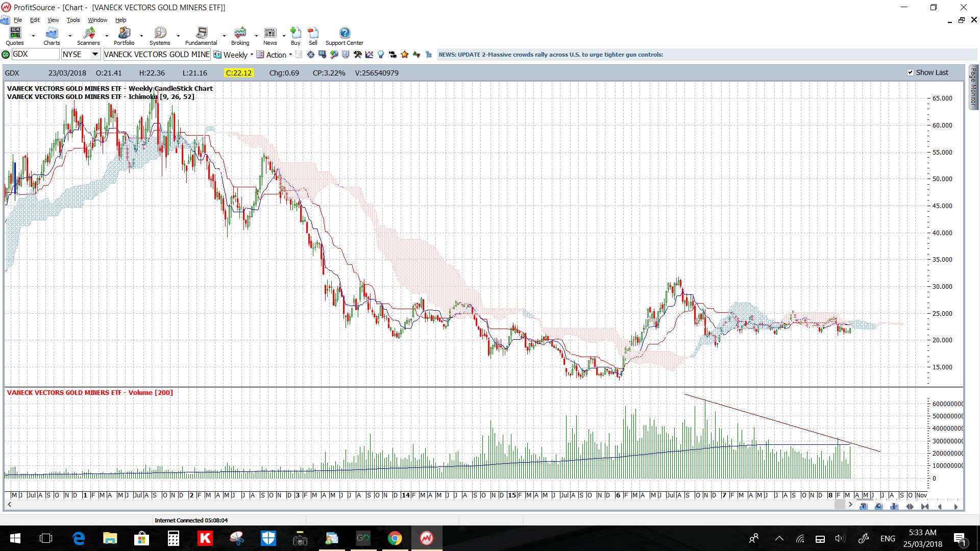The width and height of the screenshot is (980, 551).
Task: Open File Explorer from the taskbar
Action: tap(110, 538)
